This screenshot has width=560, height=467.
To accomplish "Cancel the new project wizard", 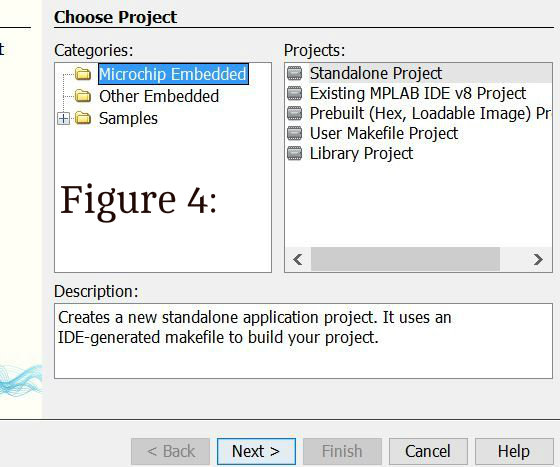I will [x=428, y=451].
